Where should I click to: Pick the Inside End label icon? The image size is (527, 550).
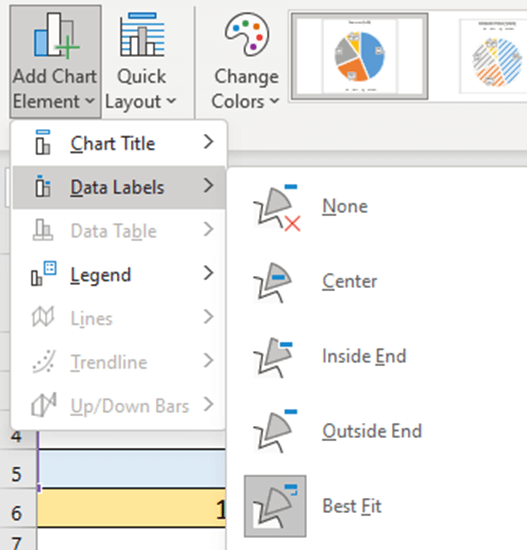tap(273, 357)
